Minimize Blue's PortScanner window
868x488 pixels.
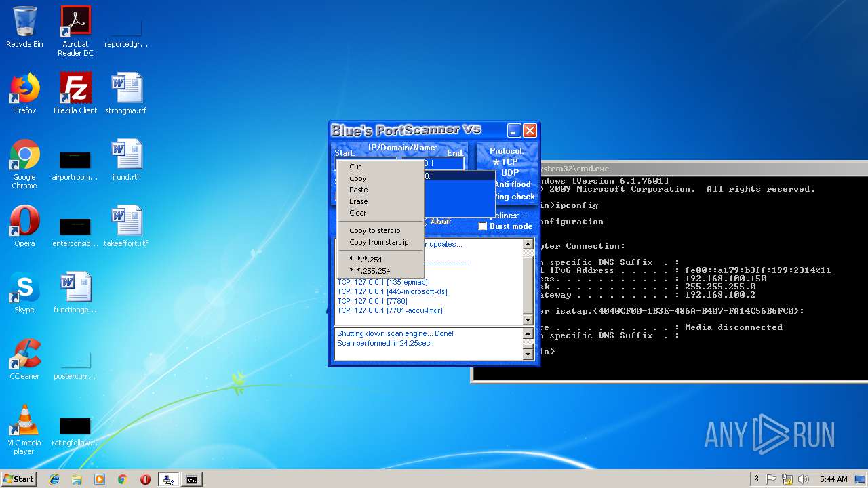point(514,131)
